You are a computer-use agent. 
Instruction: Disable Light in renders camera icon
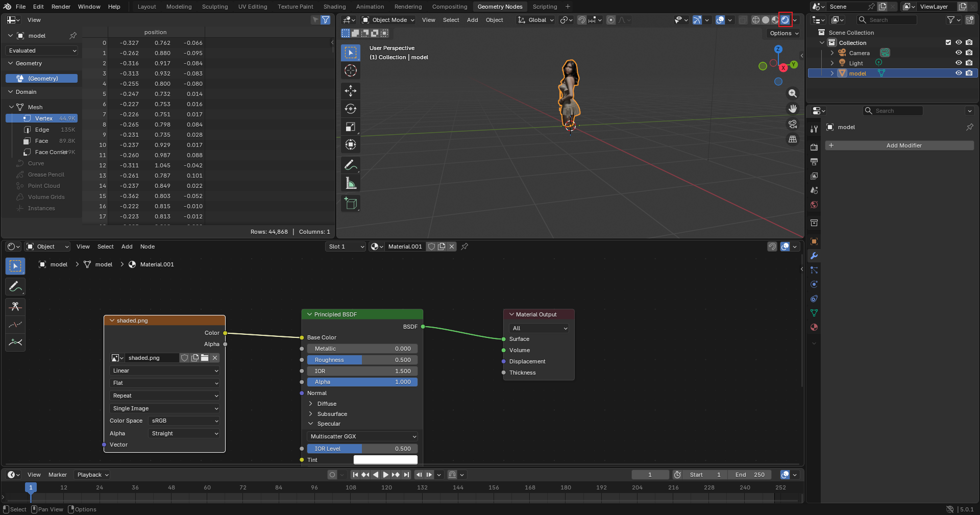tap(969, 63)
